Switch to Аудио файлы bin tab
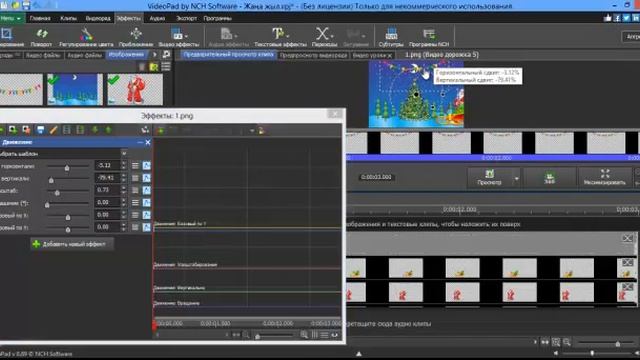The width and height of the screenshot is (640, 360). 84,55
